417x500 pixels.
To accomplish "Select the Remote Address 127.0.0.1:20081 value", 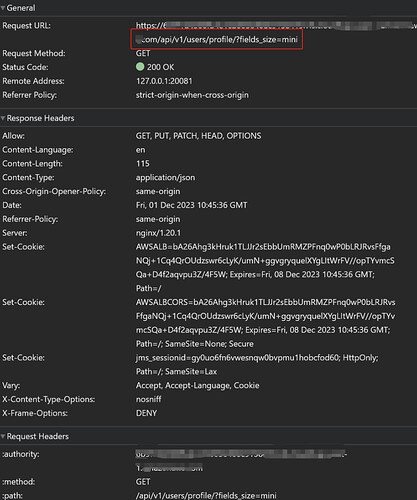I will 164,81.
